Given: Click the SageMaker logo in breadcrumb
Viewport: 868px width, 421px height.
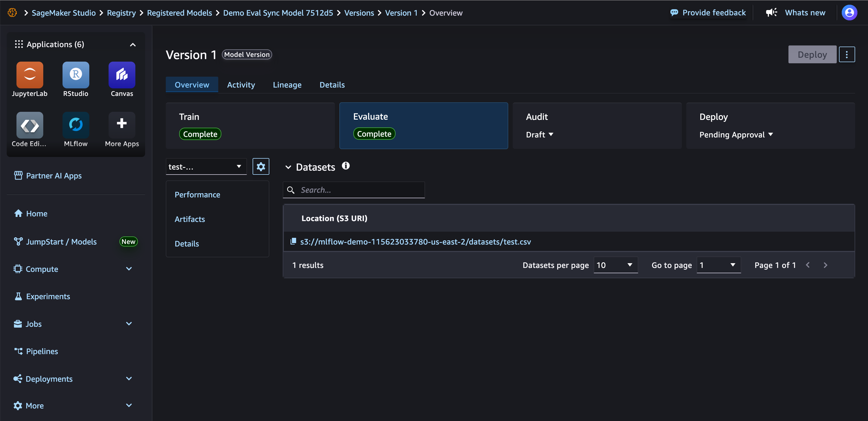Looking at the screenshot, I should [13, 13].
